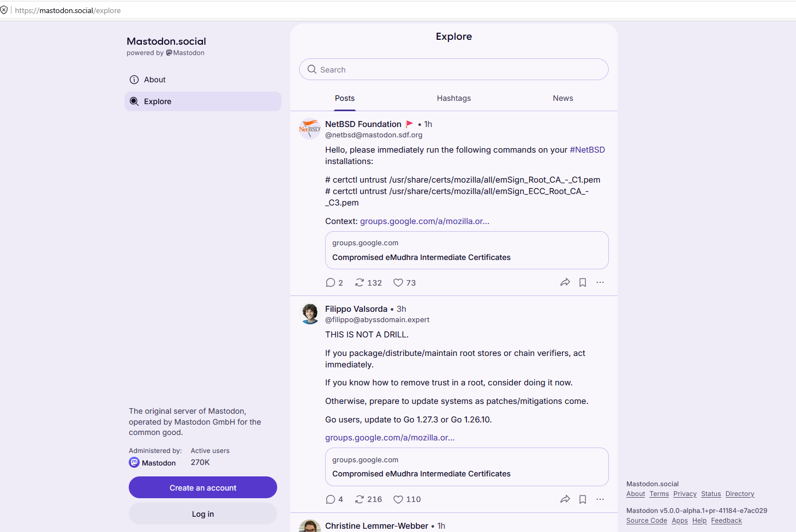Image resolution: width=796 pixels, height=532 pixels.
Task: Boost the NetBSD Foundation post
Action: pyautogui.click(x=368, y=283)
